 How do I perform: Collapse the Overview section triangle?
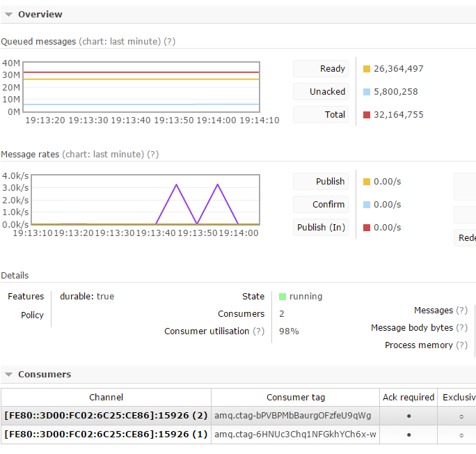pos(8,15)
